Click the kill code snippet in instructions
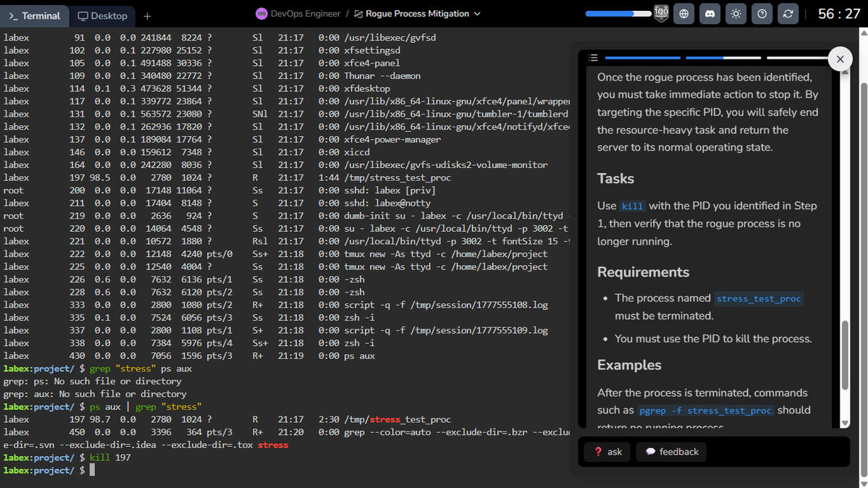The image size is (868, 488). pyautogui.click(x=632, y=206)
